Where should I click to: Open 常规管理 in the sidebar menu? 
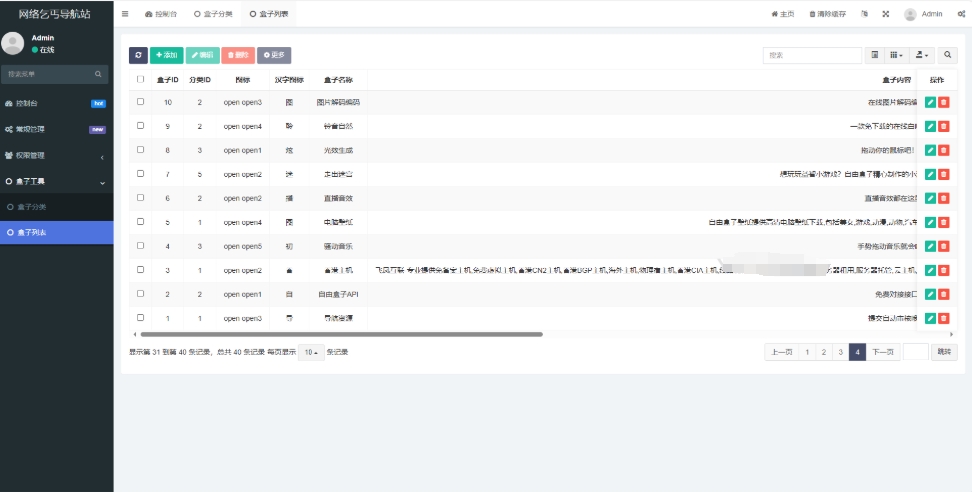56,130
